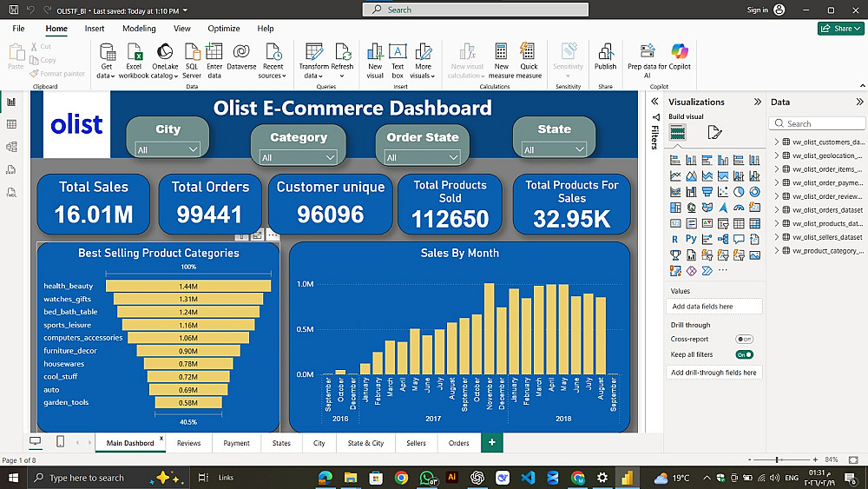Launch Transform data editor
This screenshot has width=868, height=489.
pos(314,61)
